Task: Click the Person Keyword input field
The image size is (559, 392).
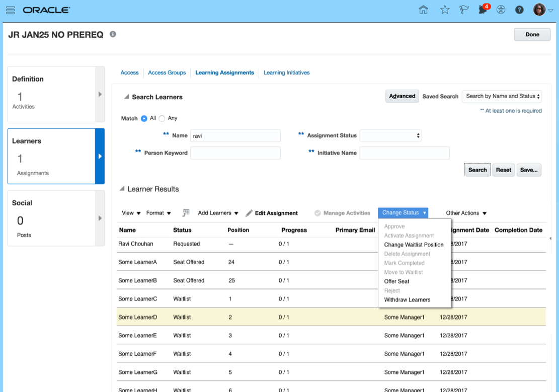Action: pos(235,153)
